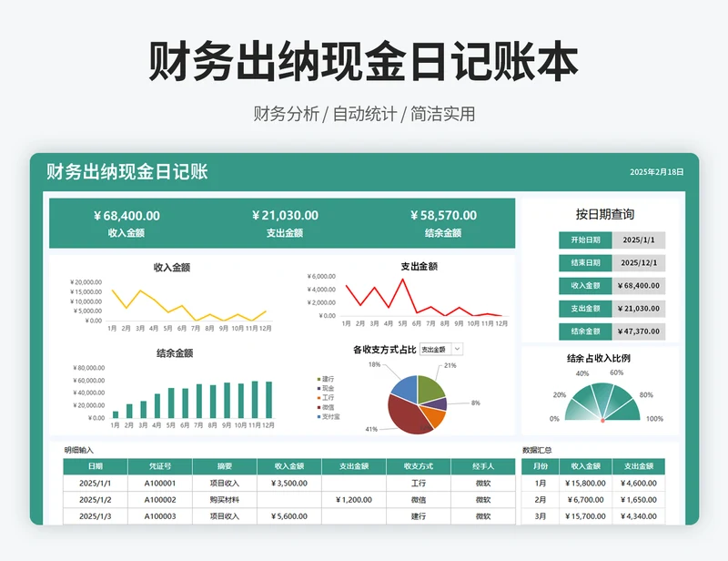Select the 2025/1/3 date cell
This screenshot has height=561, width=728.
click(96, 516)
